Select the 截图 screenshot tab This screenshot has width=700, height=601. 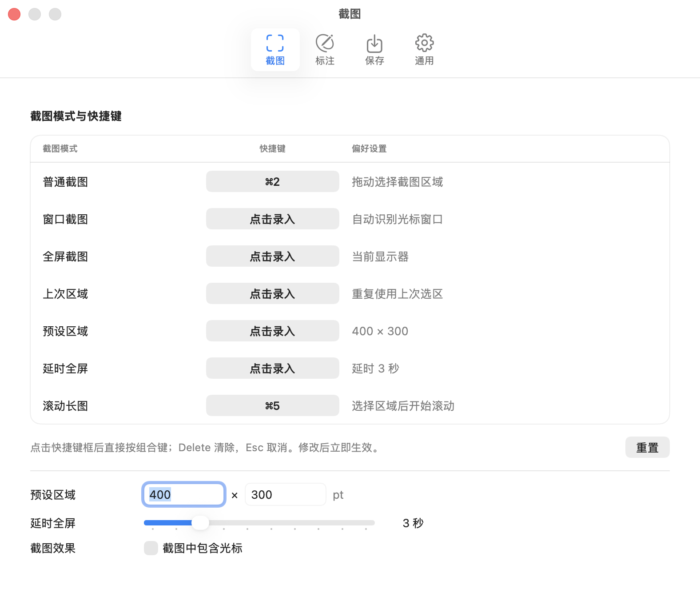tap(275, 50)
